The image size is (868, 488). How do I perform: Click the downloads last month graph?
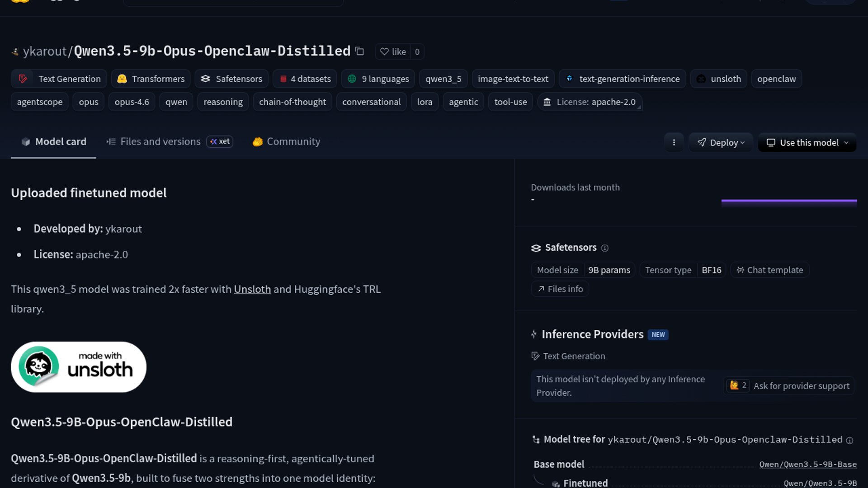pos(789,202)
